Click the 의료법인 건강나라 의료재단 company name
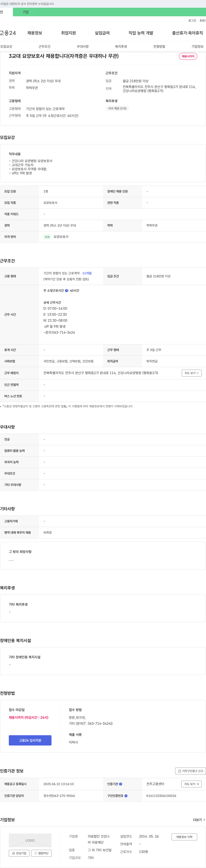This screenshot has height=868, width=206. [99, 839]
